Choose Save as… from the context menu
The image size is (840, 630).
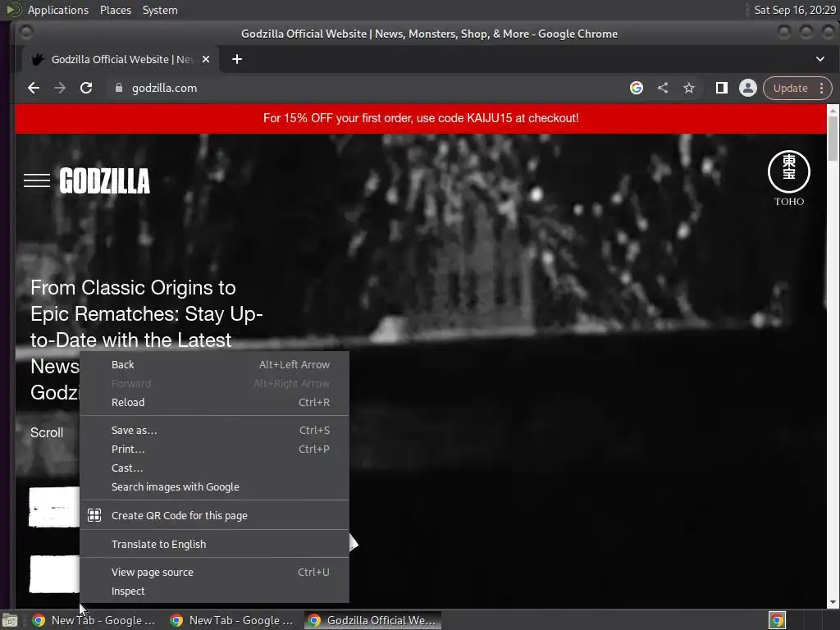[214, 430]
